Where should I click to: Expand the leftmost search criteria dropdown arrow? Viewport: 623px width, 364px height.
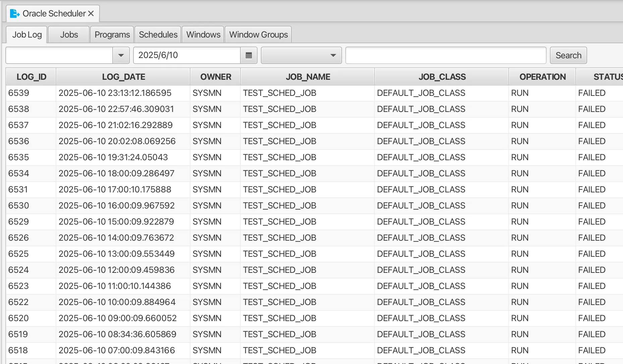[120, 55]
